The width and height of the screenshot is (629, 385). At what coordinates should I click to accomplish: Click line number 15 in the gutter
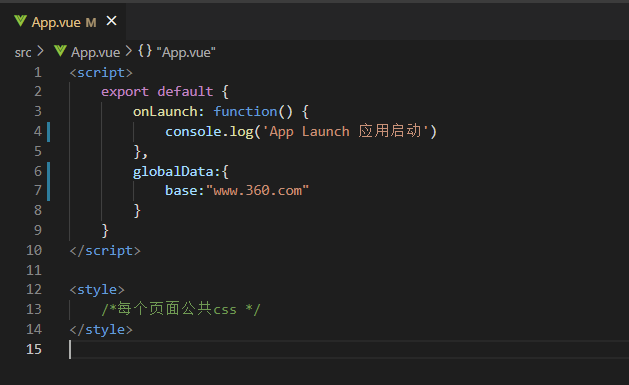(34, 349)
